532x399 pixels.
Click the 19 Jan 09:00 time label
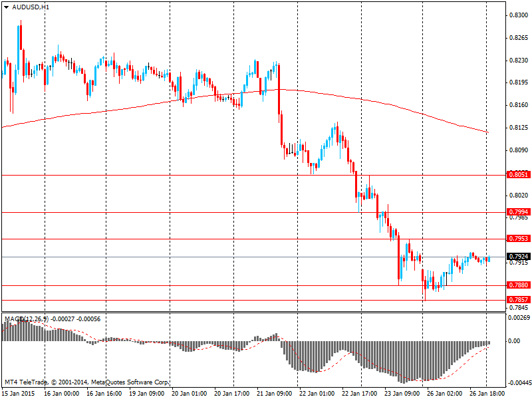point(146,393)
